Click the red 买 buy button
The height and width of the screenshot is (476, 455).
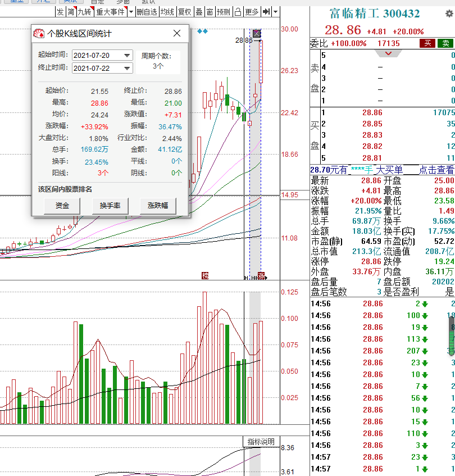point(427,43)
